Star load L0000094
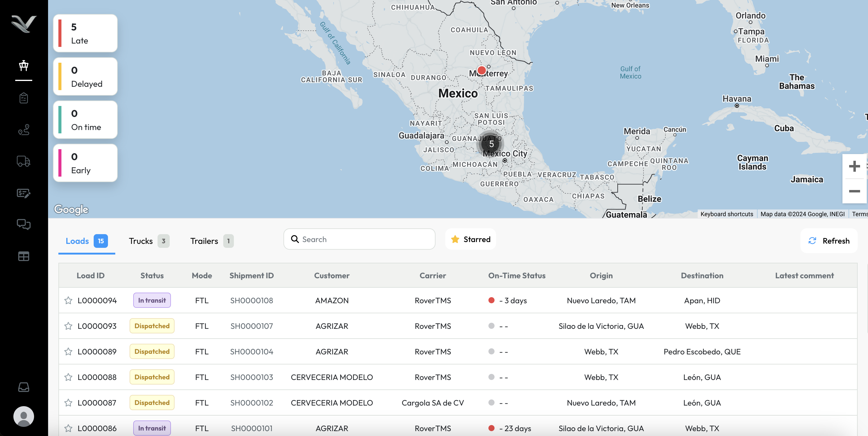868x436 pixels. coord(68,300)
